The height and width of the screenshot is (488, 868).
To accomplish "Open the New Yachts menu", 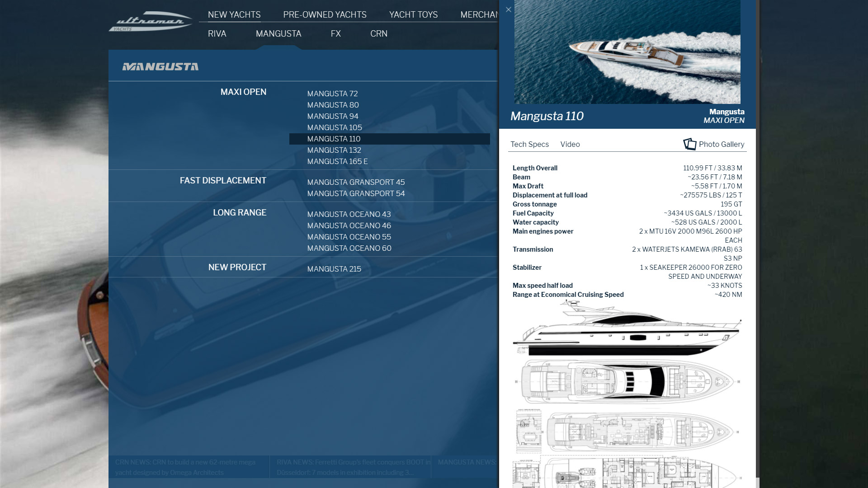I will tap(234, 14).
